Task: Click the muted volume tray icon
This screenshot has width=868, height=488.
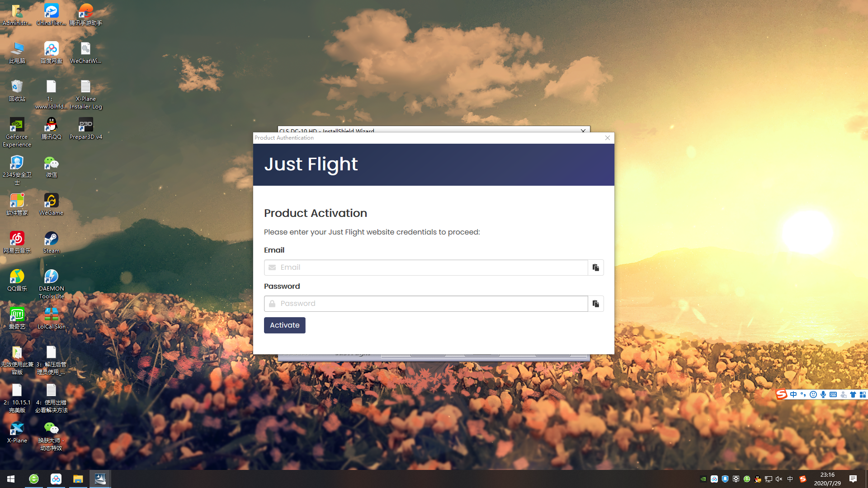Action: 779,479
